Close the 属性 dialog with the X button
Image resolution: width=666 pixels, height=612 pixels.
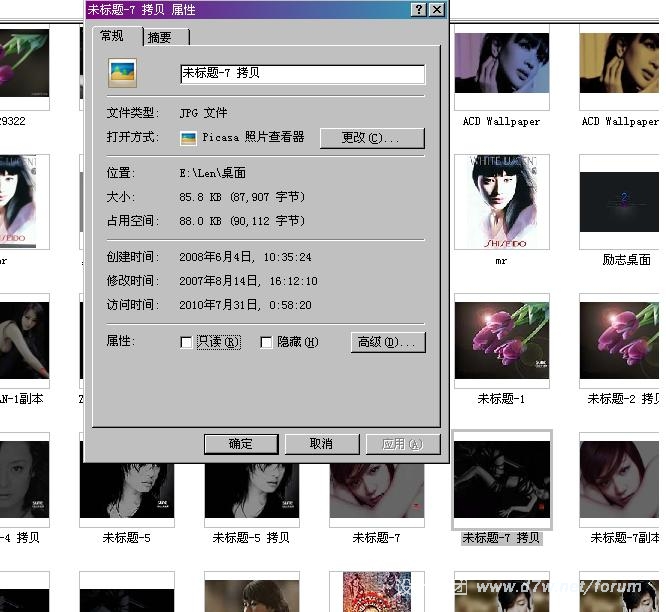tap(437, 9)
